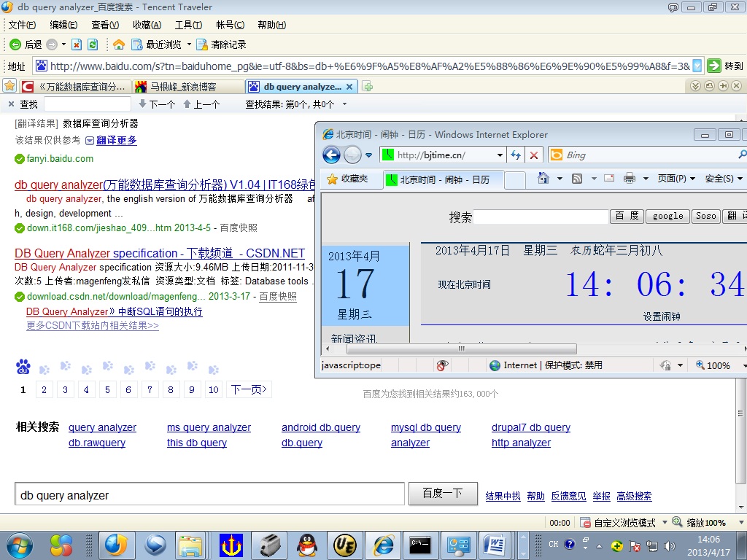This screenshot has width=747, height=560.
Task: Open 最近浏览 recent browsing list
Action: click(157, 44)
